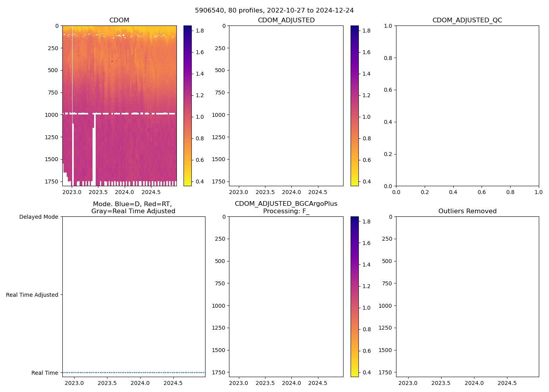Image resolution: width=549 pixels, height=392 pixels.
Task: Click the colorbar beside the CDOM heatmap
Action: tap(187, 105)
